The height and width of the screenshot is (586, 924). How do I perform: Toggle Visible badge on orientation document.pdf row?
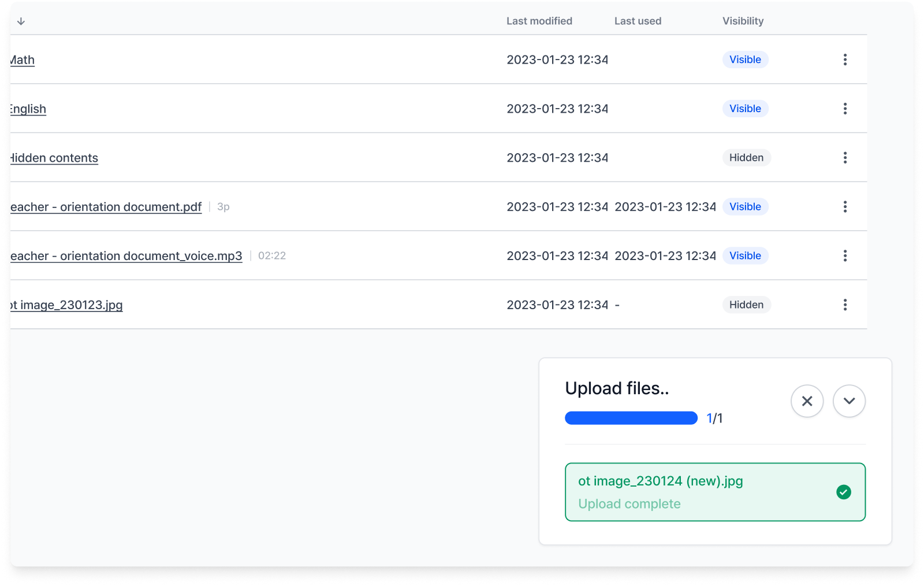745,207
